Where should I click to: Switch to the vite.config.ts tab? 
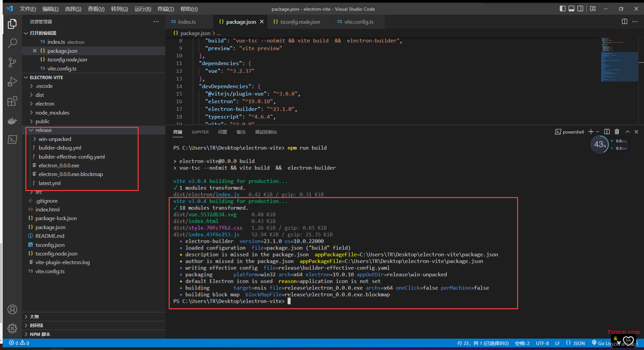click(358, 22)
